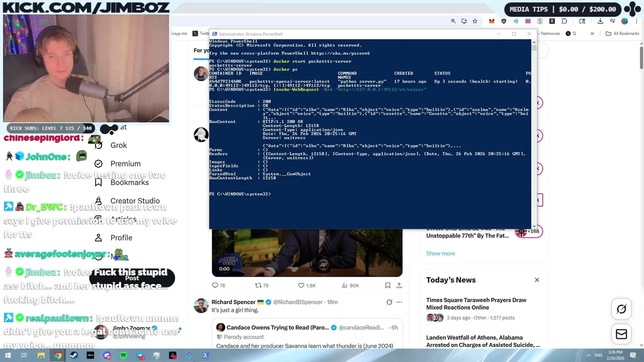Open Steam from the taskbar
The width and height of the screenshot is (644, 362).
(x=74, y=355)
